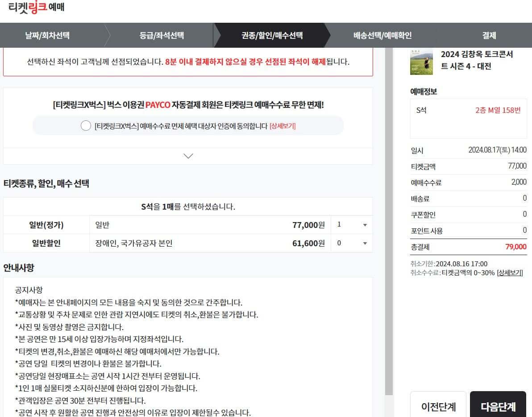The width and height of the screenshot is (532, 417).
Task: Expand the PAYCO benefit notice section
Action: pyautogui.click(x=188, y=156)
